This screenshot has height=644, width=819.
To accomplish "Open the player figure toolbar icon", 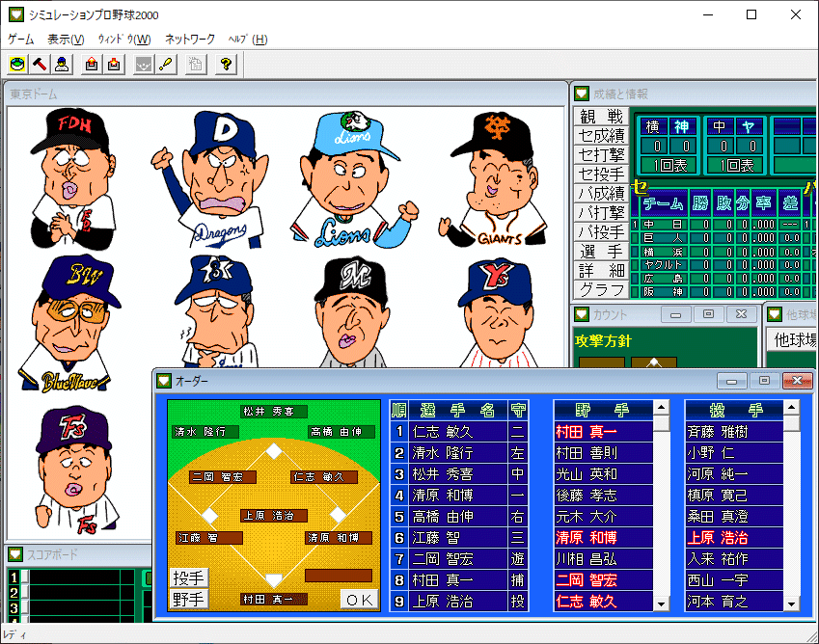I will (62, 65).
